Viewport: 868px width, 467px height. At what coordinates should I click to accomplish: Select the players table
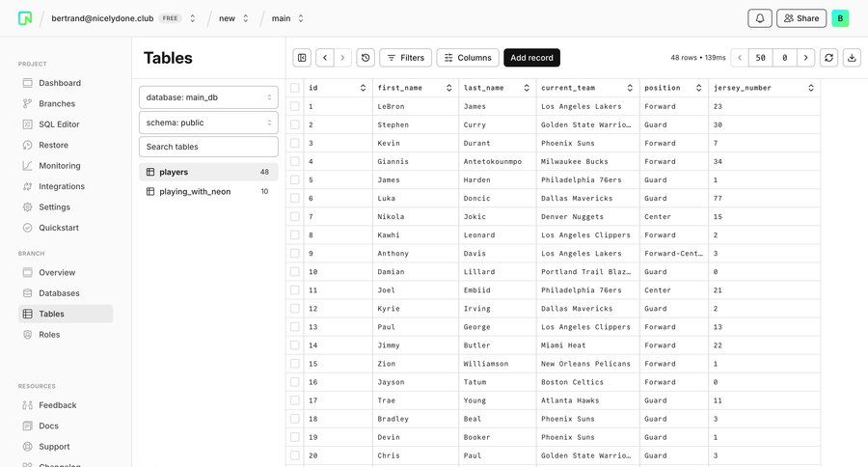pyautogui.click(x=208, y=173)
